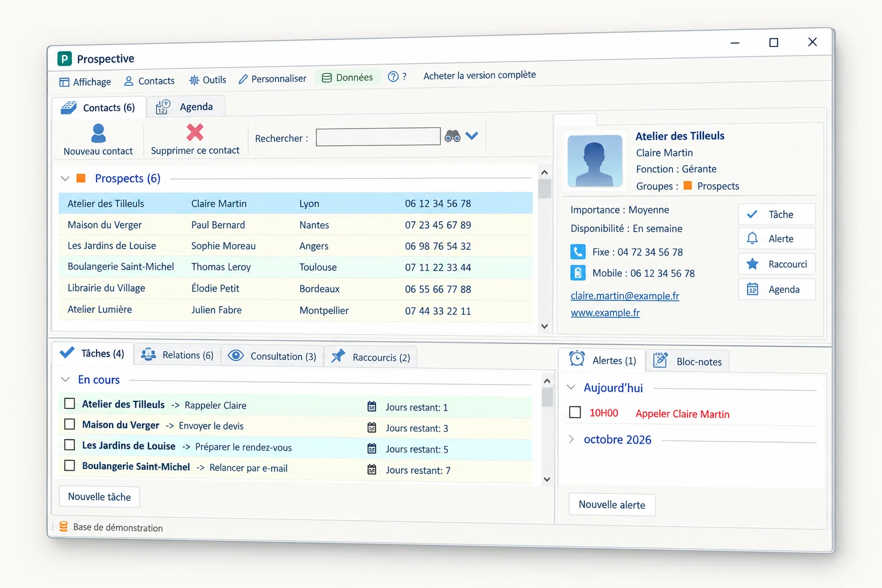Click the Prospective app logo icon
This screenshot has height=588, width=882.
[x=64, y=59]
